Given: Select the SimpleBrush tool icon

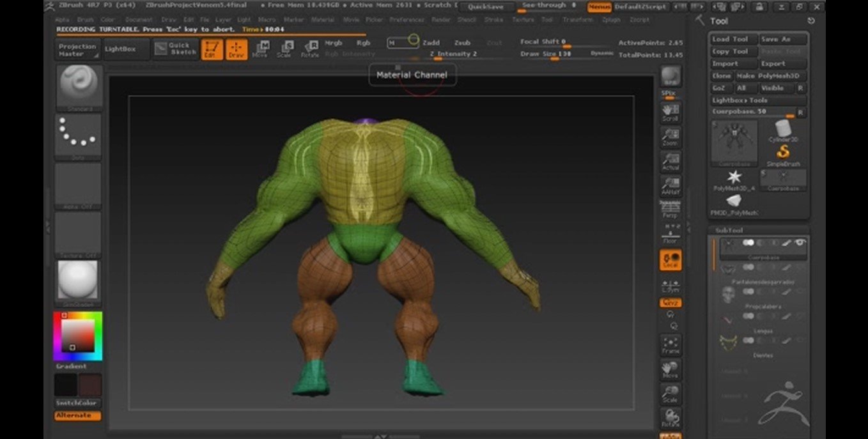Looking at the screenshot, I should (x=784, y=155).
